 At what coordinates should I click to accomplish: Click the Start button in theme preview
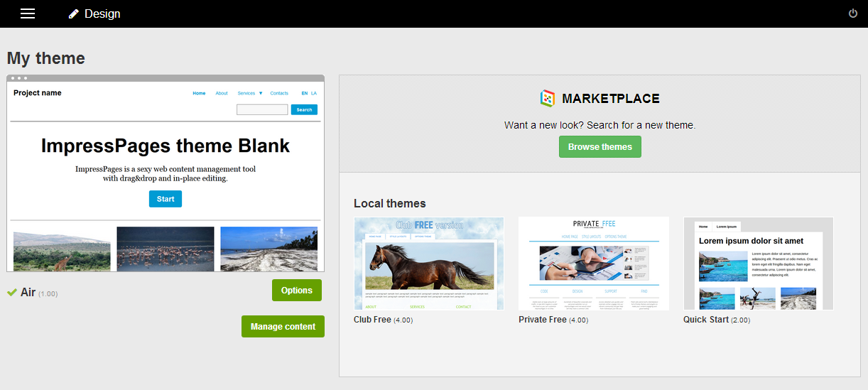point(166,199)
